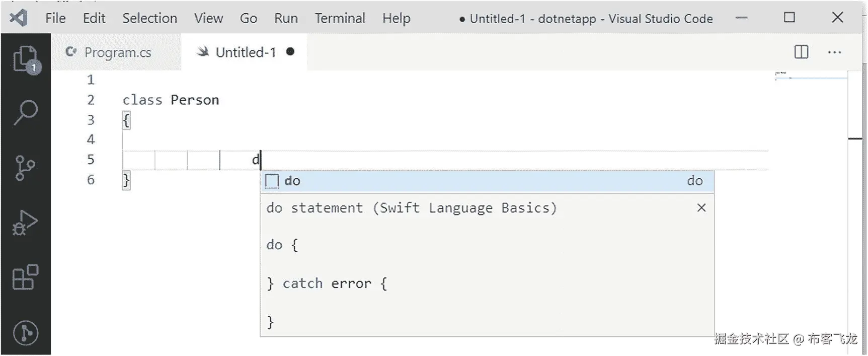Open the Selection menu
The height and width of the screenshot is (356, 868).
[149, 19]
